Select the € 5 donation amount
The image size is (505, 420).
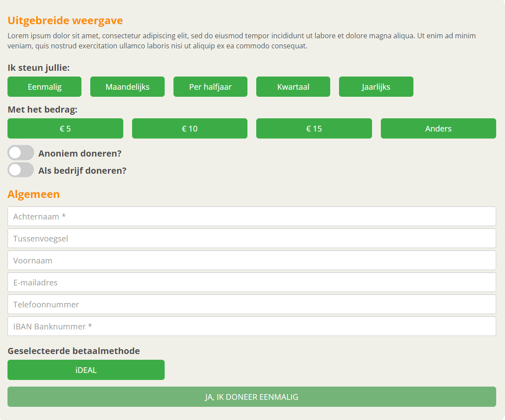tap(65, 128)
